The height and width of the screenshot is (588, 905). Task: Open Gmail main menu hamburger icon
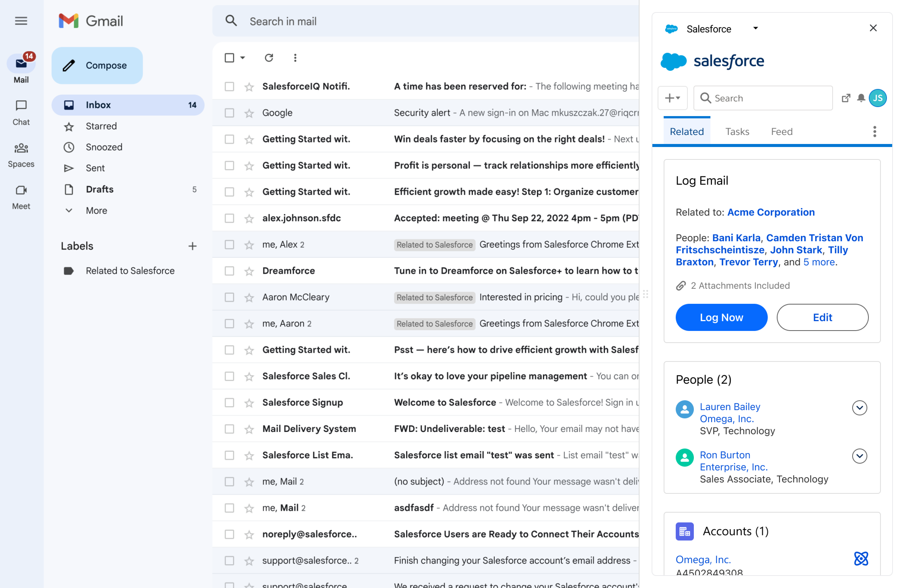pos(21,21)
